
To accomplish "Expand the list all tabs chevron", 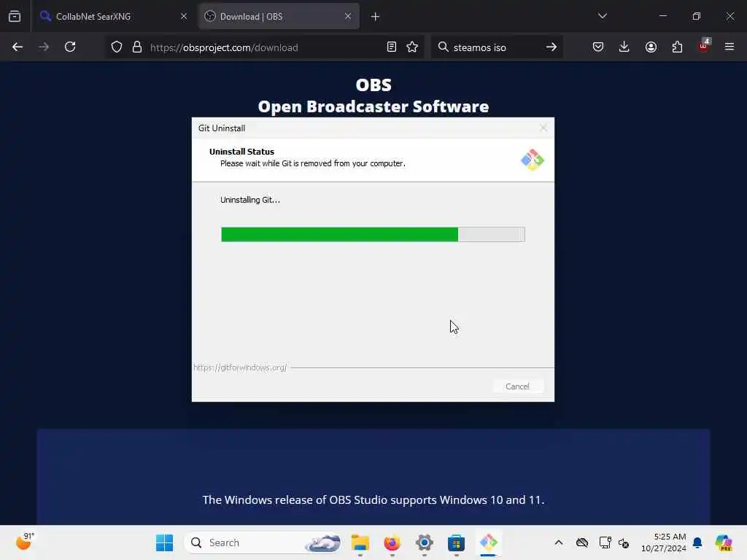I will (602, 16).
